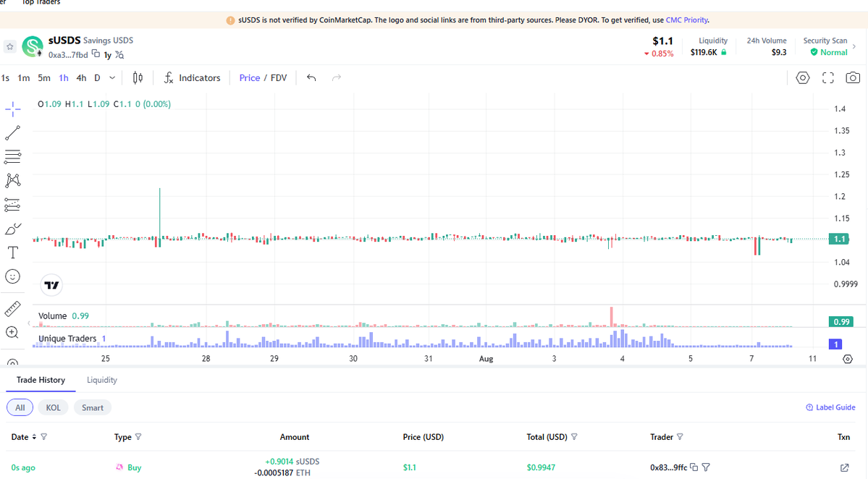Switch chart to Price mode
This screenshot has height=479, width=868.
(249, 78)
